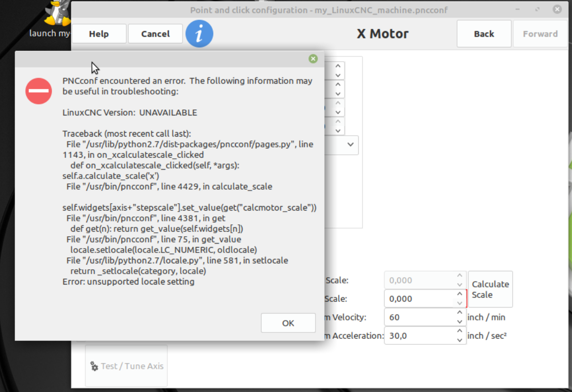Click the gear icon on Test / Tune Axis
Viewport: 572px width, 392px height.
94,366
